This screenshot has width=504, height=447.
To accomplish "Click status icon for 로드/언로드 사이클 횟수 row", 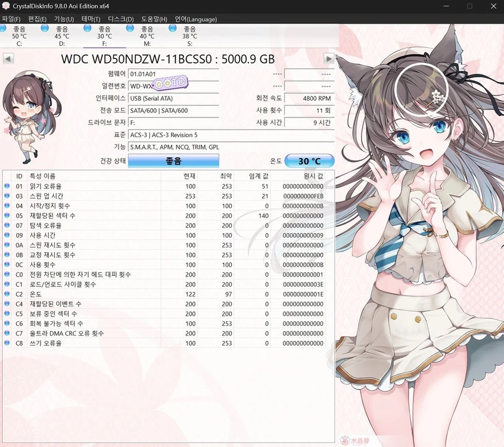I will (7, 284).
